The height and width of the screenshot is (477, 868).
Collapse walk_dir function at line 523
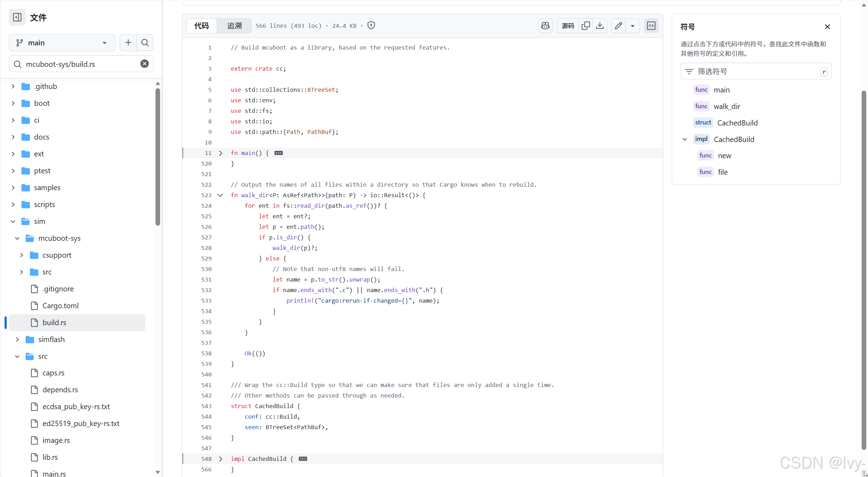(x=221, y=195)
